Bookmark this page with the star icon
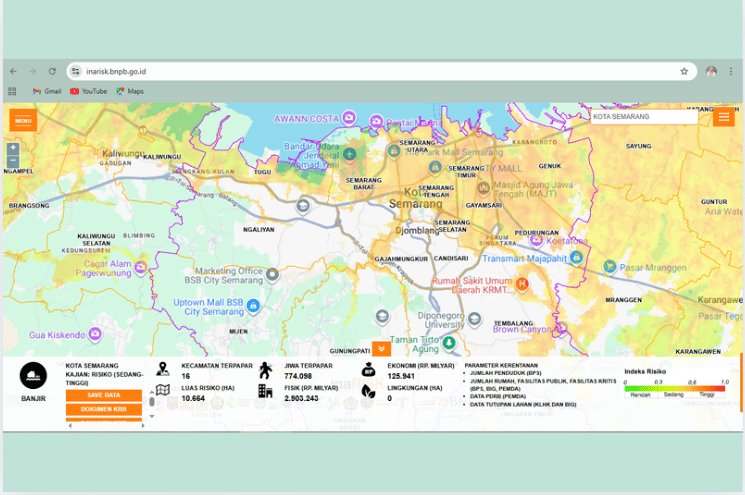Image resolution: width=745 pixels, height=495 pixels. coord(684,72)
